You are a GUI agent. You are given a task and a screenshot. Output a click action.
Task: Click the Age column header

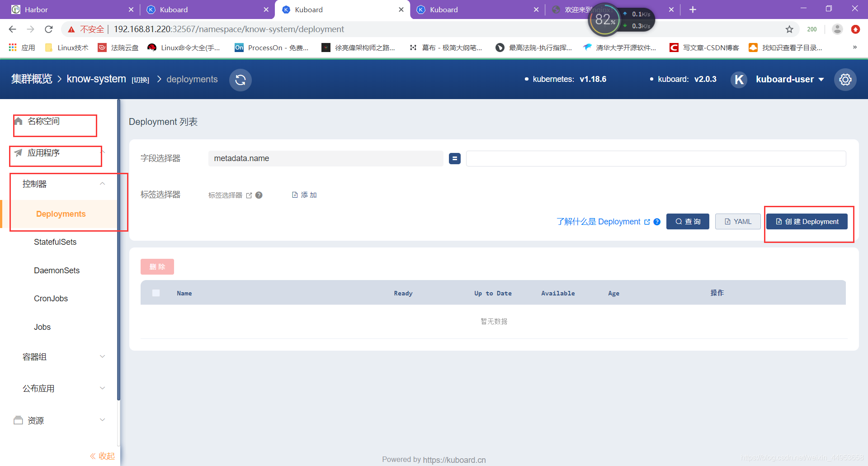click(x=613, y=293)
